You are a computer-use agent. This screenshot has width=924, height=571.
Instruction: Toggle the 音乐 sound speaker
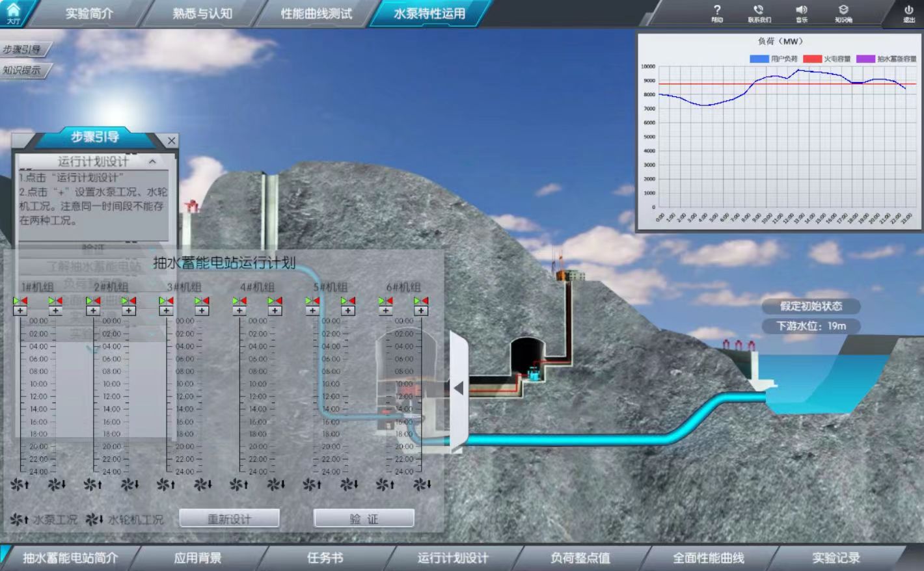pyautogui.click(x=801, y=13)
